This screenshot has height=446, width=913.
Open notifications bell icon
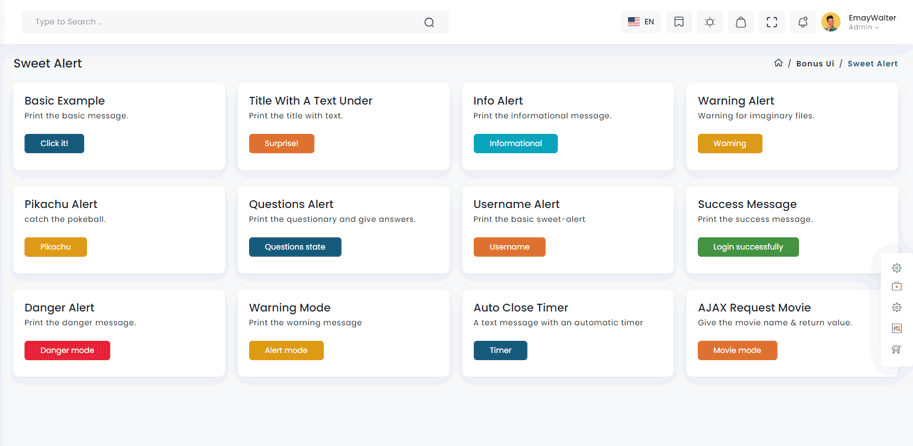point(803,22)
